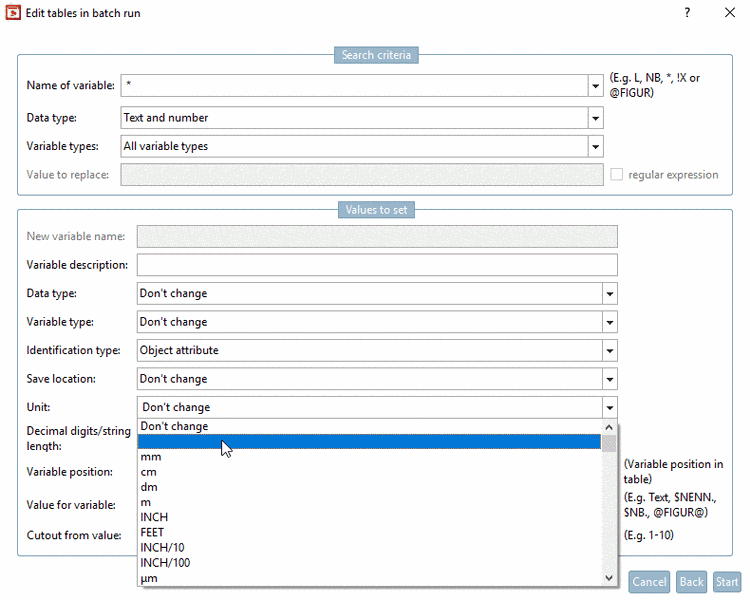Open the Variable types dropdown
750x600 pixels.
(x=596, y=147)
